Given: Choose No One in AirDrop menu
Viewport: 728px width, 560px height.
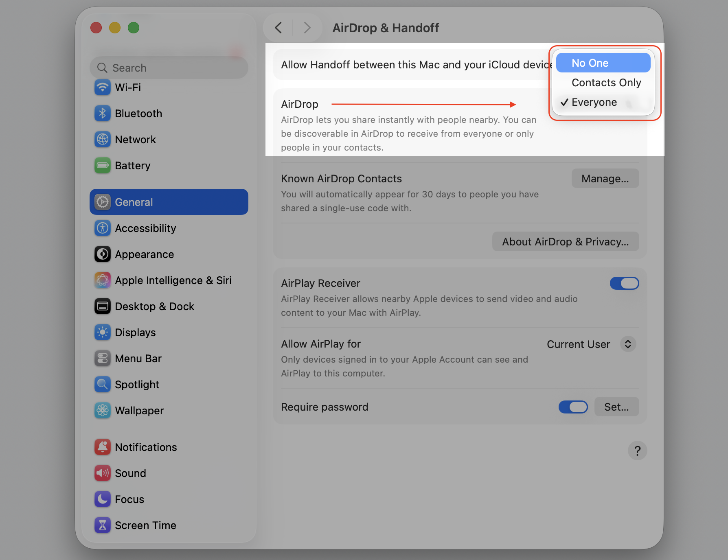Looking at the screenshot, I should [x=603, y=63].
